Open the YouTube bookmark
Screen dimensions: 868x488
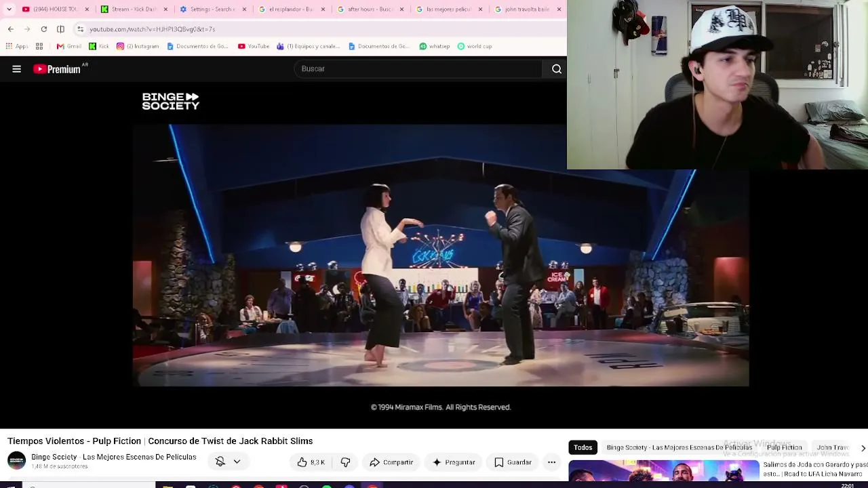pyautogui.click(x=254, y=47)
